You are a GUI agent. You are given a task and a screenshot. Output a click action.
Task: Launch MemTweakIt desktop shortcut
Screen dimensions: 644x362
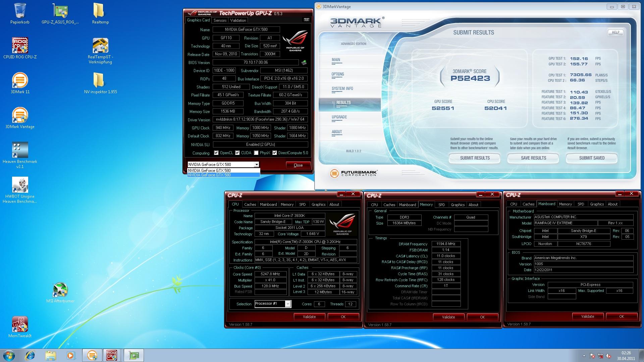click(20, 327)
